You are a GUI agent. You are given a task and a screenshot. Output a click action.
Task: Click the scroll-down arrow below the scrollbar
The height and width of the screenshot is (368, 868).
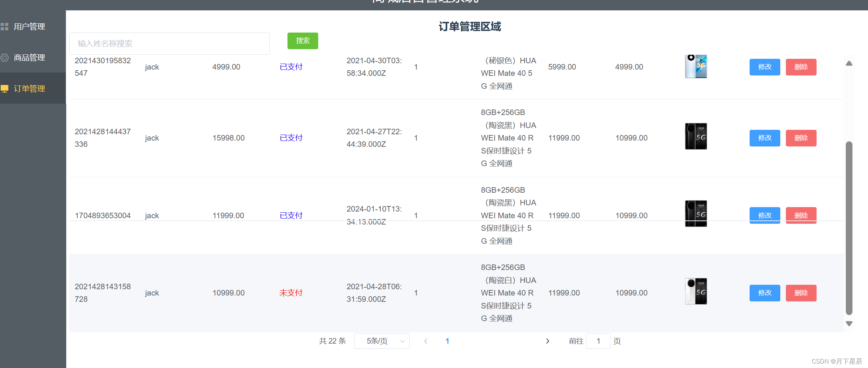pos(850,323)
